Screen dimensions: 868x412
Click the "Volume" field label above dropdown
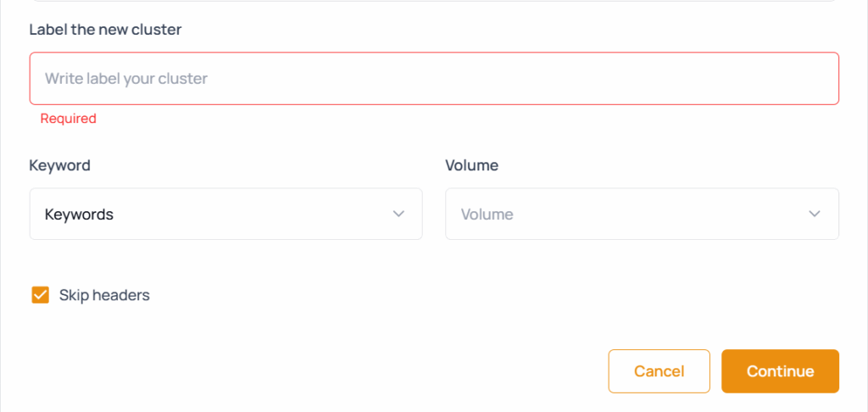coord(471,165)
